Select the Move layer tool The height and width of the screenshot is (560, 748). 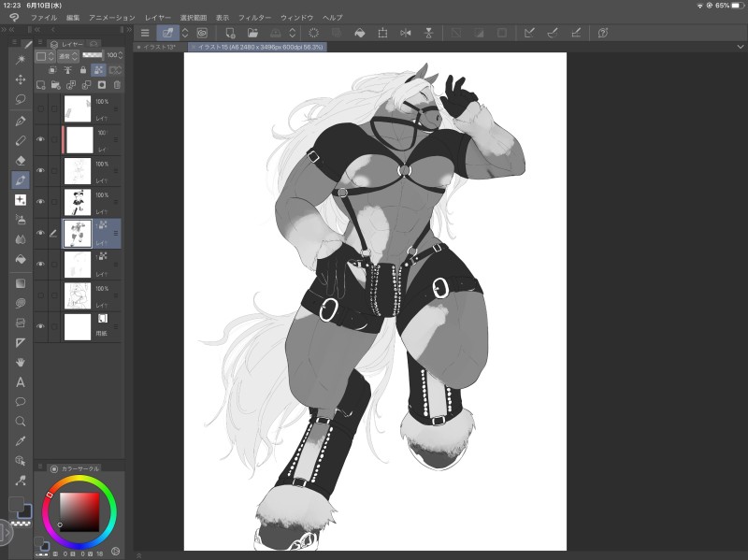[x=21, y=79]
